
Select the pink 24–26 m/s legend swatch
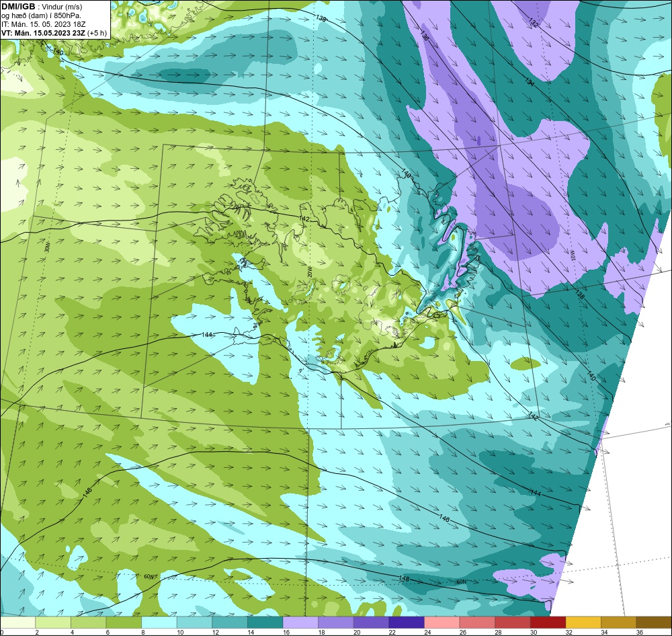click(x=442, y=622)
